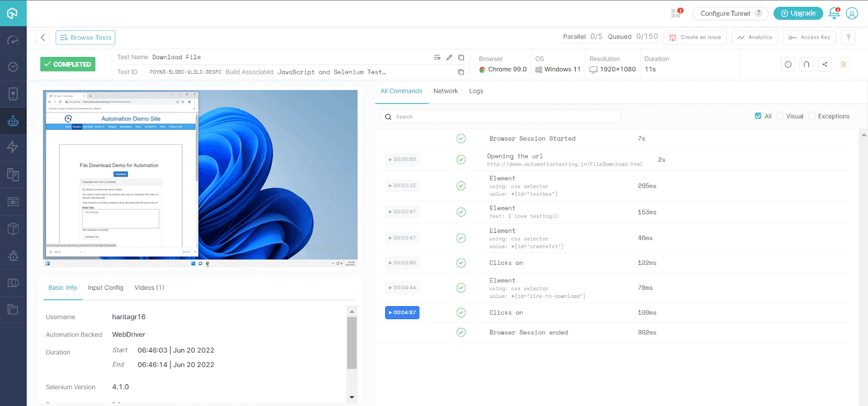The width and height of the screenshot is (868, 406).
Task: Open the user profile icon
Action: [852, 14]
